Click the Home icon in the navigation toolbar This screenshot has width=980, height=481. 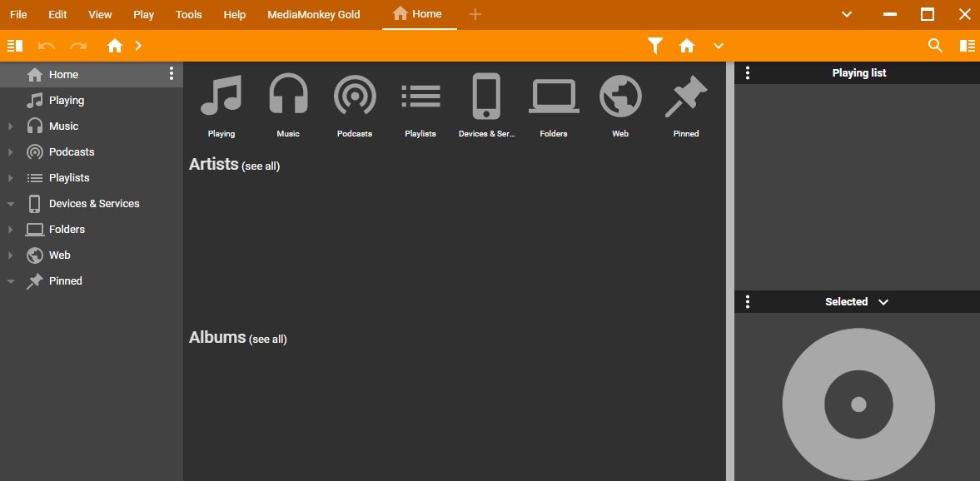pyautogui.click(x=115, y=46)
